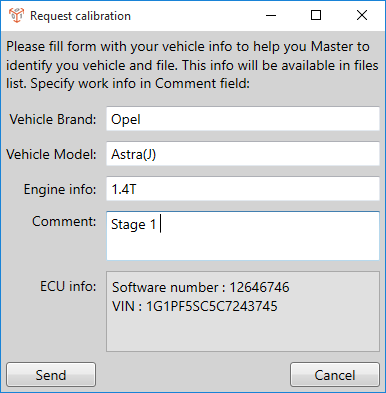Maximize the Request calibration dialog
Viewport: 386px width, 393px height.
[316, 15]
